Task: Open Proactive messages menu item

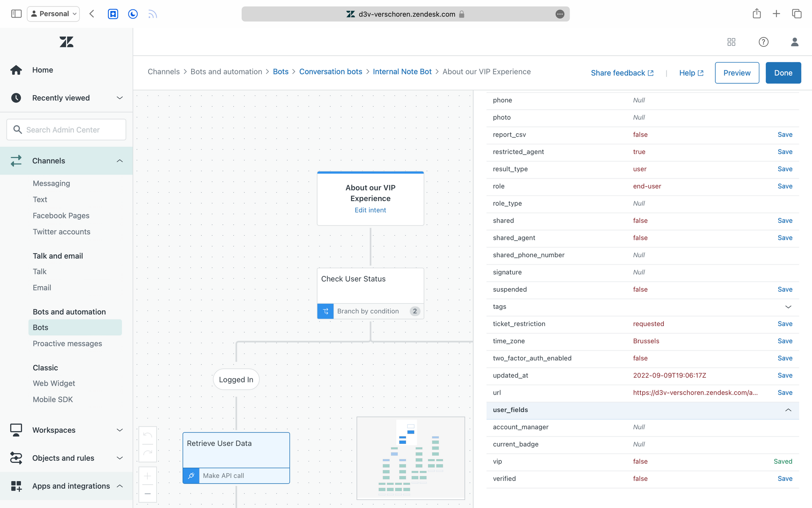Action: 67,343
